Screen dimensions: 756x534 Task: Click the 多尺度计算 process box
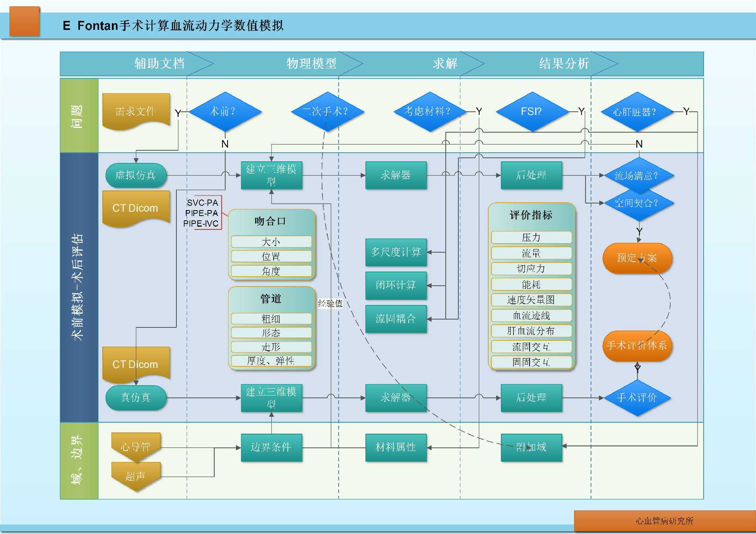click(x=396, y=252)
